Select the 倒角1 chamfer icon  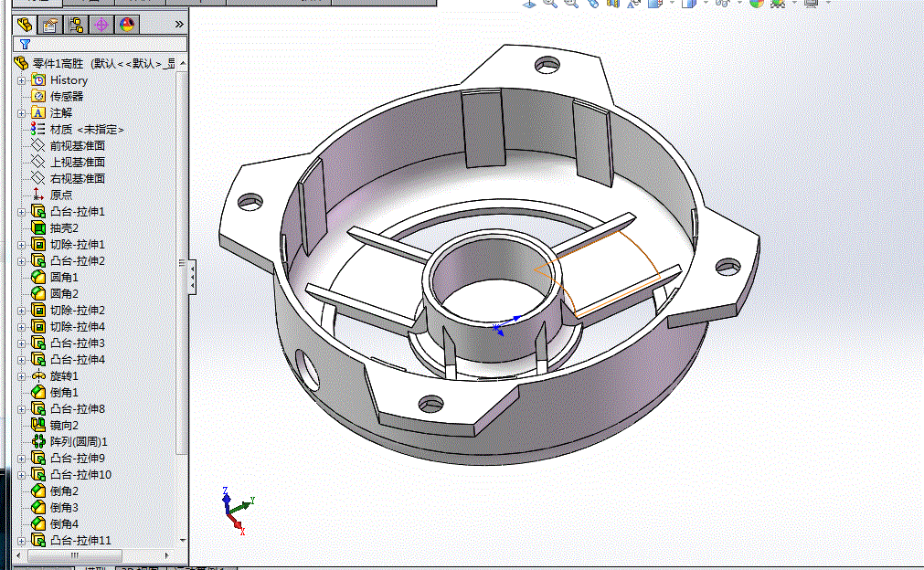tap(38, 392)
